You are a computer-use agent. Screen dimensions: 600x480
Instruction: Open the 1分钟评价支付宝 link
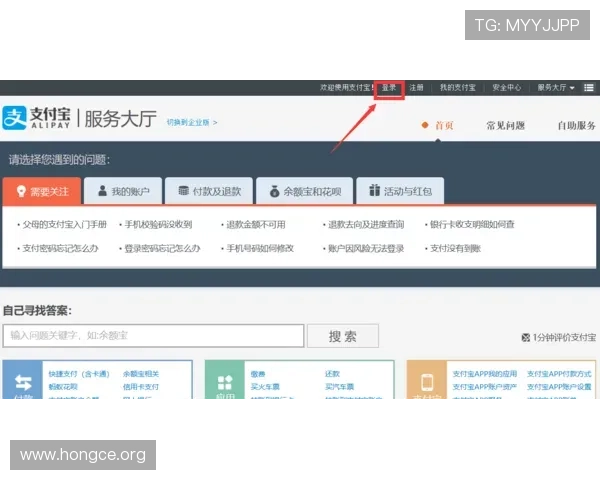coord(564,337)
